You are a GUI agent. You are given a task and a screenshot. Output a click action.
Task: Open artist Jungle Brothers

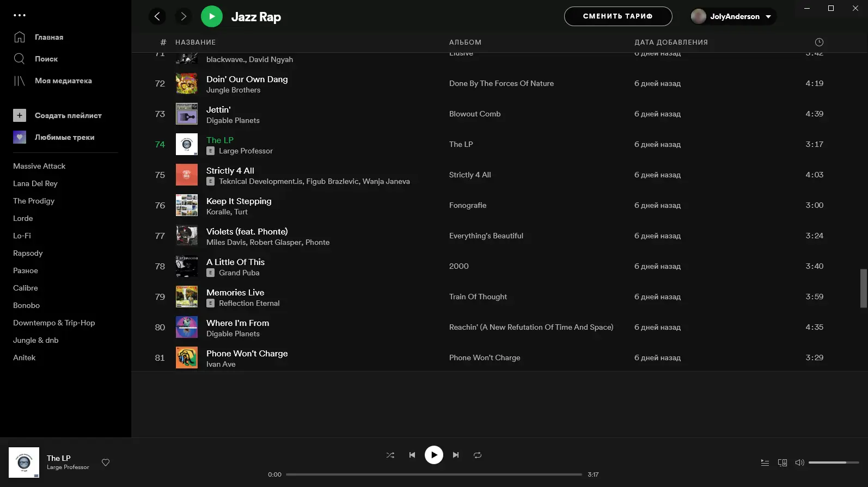(233, 90)
